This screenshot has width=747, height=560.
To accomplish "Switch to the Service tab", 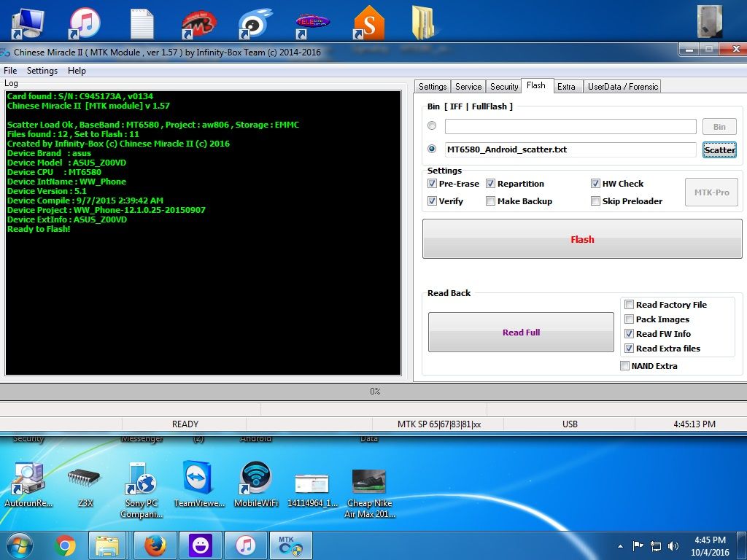I will (468, 86).
